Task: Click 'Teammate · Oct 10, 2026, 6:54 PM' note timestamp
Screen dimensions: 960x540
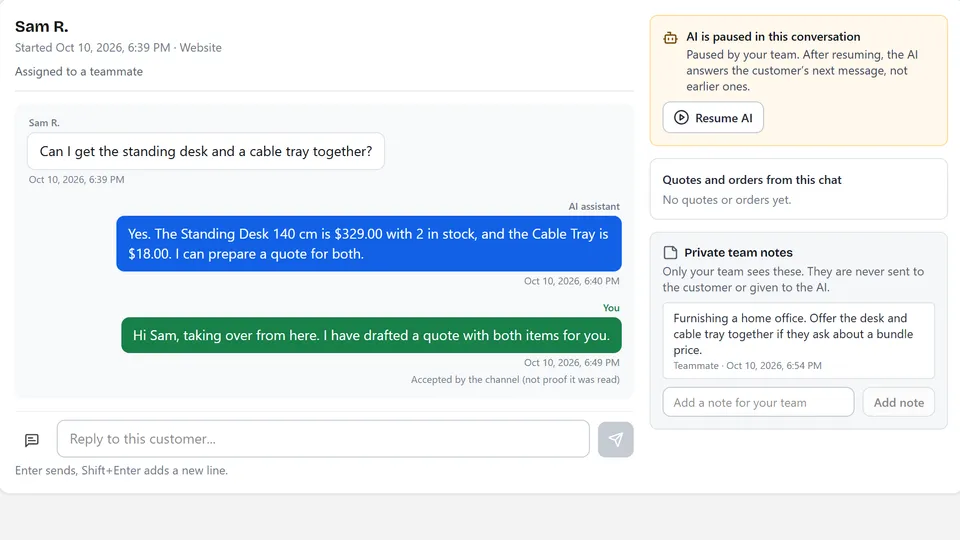Action: 748,366
